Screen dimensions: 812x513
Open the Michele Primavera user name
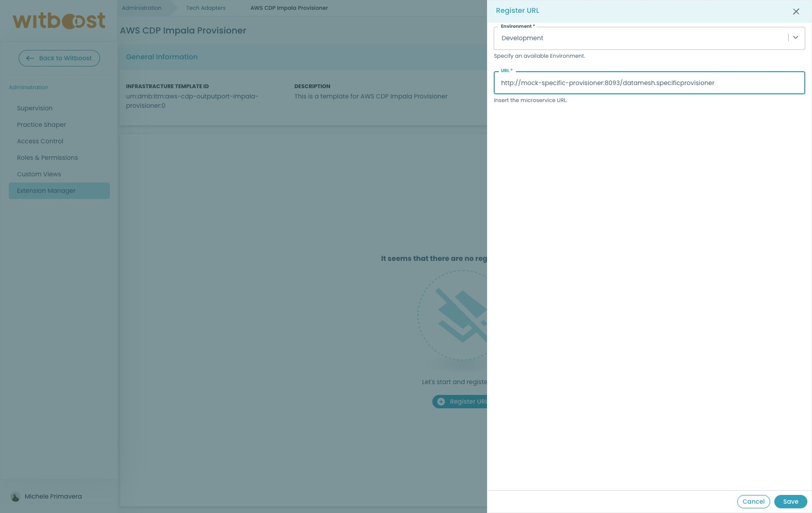(x=53, y=497)
